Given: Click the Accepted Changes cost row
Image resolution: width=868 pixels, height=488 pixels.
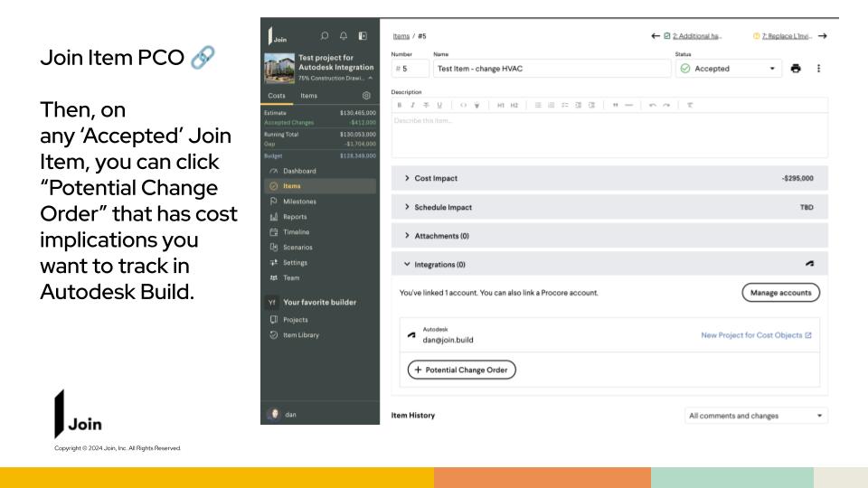Looking at the screenshot, I should tap(320, 122).
